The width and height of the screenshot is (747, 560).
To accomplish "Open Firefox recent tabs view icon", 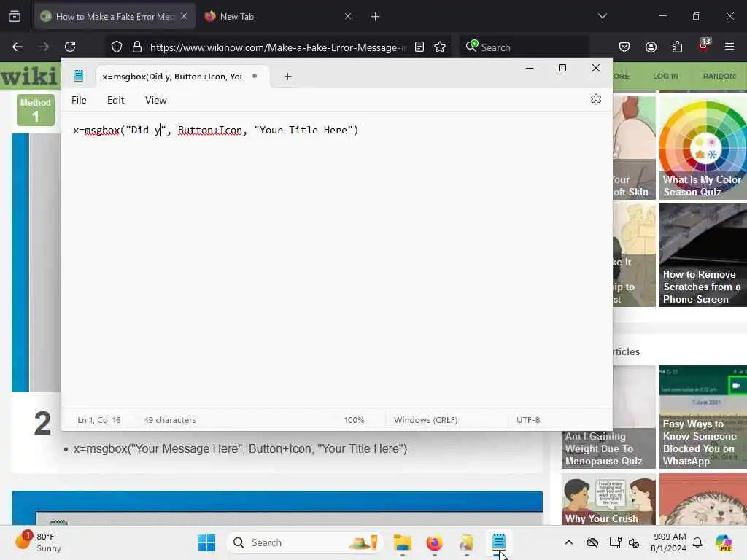I will [x=15, y=17].
